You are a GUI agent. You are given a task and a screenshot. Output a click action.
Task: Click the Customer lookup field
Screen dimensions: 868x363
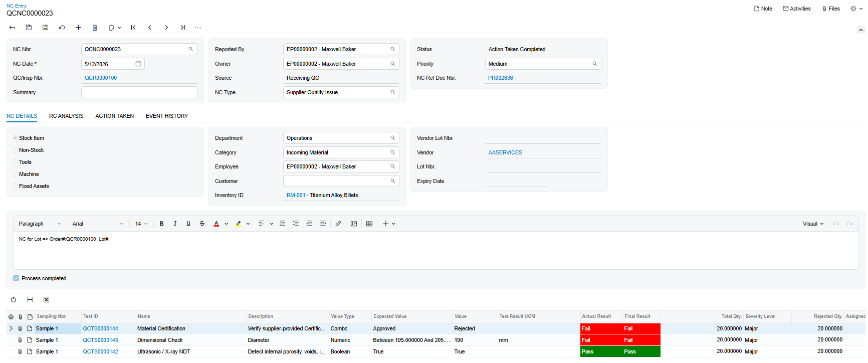tap(341, 181)
